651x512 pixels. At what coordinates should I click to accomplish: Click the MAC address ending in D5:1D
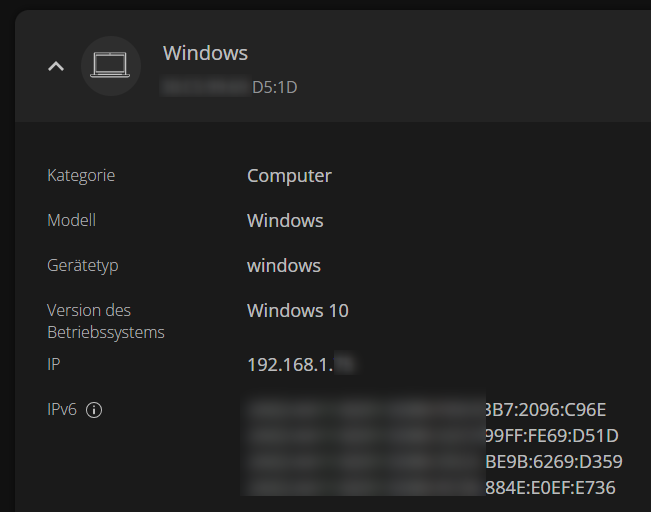(230, 87)
